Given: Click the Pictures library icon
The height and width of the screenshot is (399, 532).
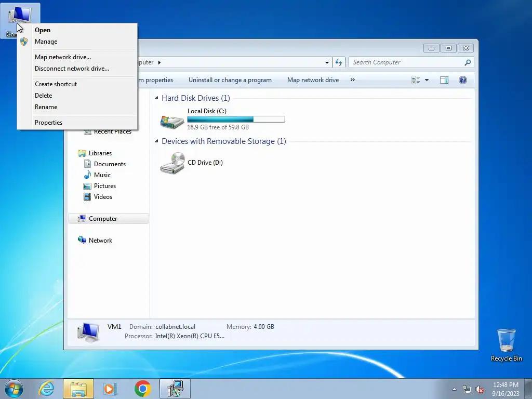Looking at the screenshot, I should tap(87, 186).
